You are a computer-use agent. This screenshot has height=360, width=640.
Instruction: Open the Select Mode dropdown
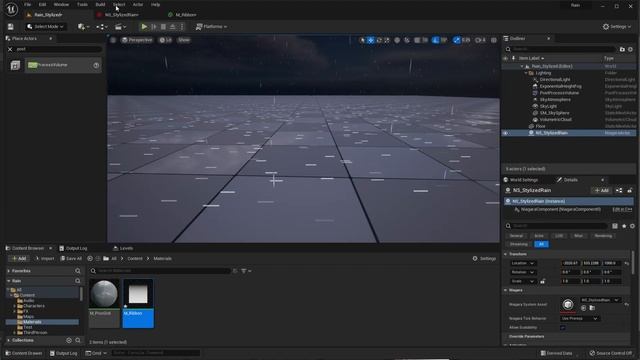[x=45, y=27]
